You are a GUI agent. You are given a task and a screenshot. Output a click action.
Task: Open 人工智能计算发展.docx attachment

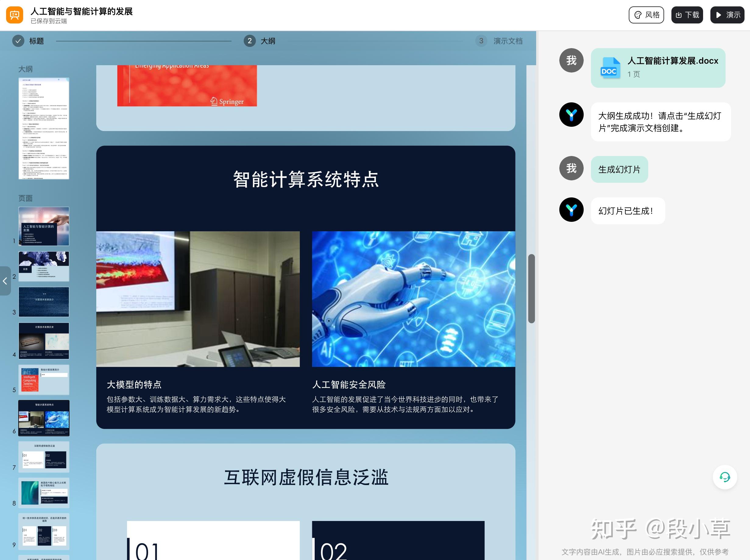[672, 61]
